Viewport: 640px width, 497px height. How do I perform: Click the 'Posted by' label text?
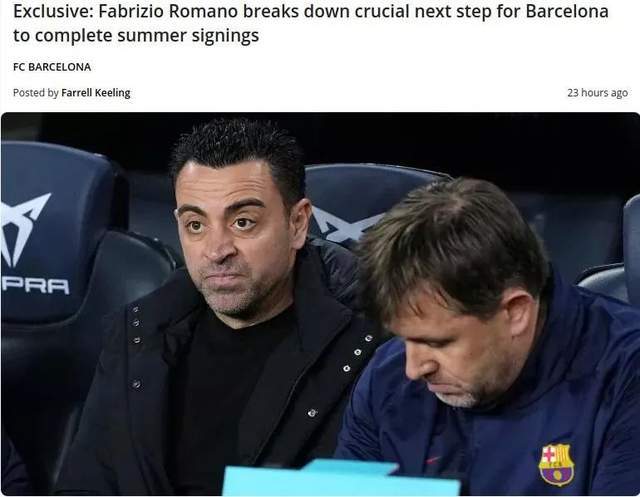pyautogui.click(x=36, y=93)
